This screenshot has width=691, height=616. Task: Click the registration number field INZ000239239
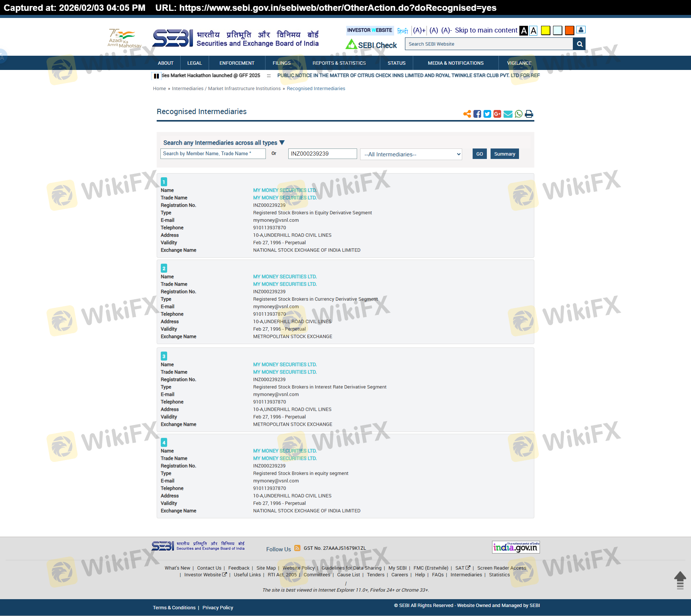coord(323,154)
